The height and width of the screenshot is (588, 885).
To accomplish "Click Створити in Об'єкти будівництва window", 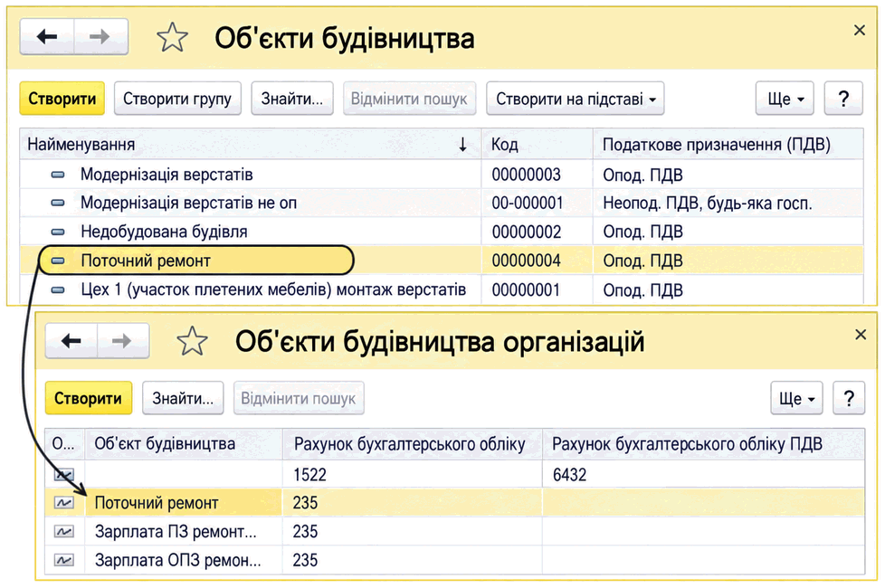I will [62, 99].
